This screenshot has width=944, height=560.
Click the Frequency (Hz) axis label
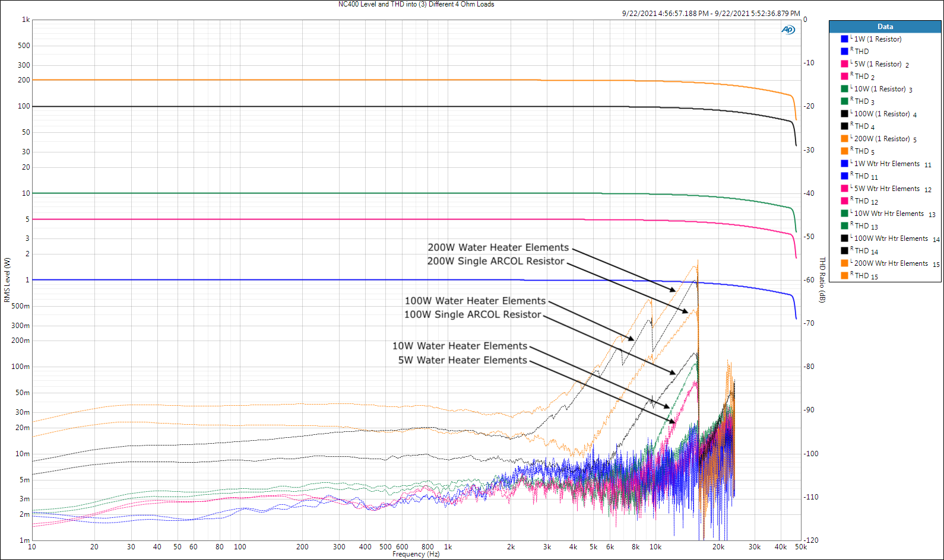pos(416,554)
